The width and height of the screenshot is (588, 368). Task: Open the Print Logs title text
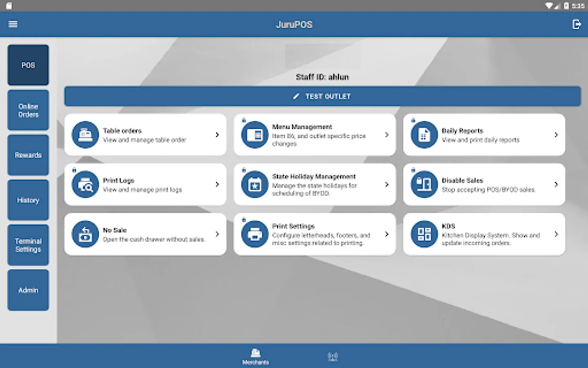click(x=118, y=180)
